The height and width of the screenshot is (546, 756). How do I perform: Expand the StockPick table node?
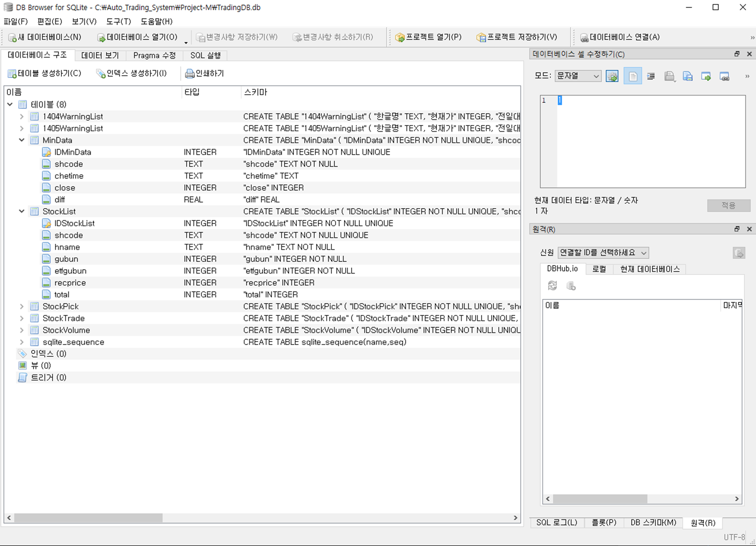click(x=22, y=306)
